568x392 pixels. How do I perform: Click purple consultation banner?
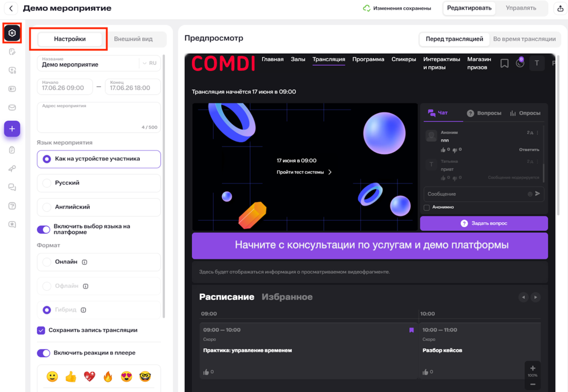[x=370, y=245]
